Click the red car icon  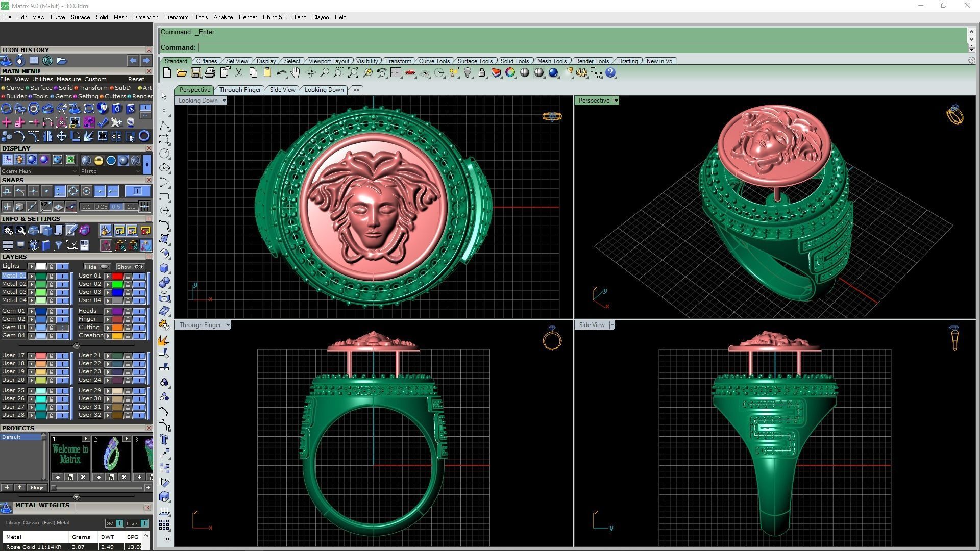[410, 73]
